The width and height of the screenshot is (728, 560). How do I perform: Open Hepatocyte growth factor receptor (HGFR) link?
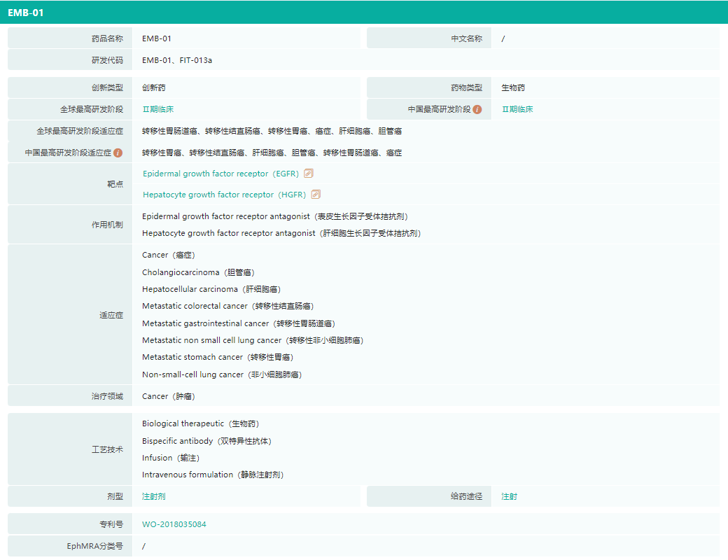click(x=224, y=195)
